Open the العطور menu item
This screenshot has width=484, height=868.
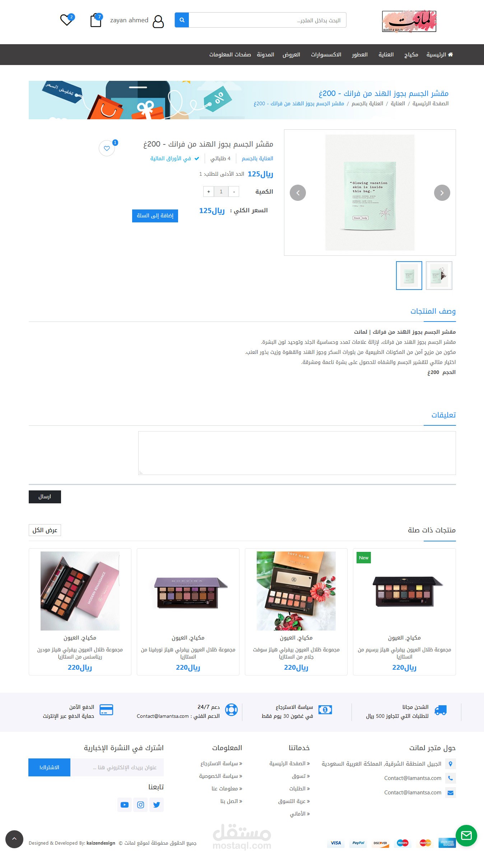[359, 55]
